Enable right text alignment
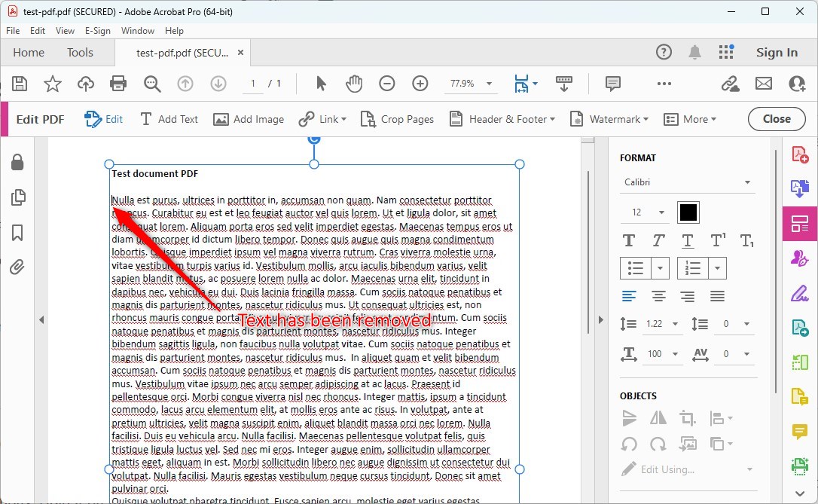Viewport: 818px width, 504px height. coord(687,296)
